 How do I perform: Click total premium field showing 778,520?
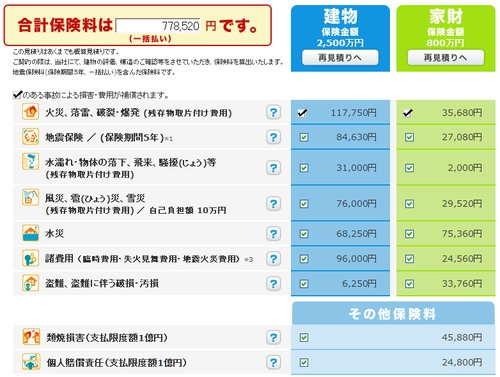158,26
